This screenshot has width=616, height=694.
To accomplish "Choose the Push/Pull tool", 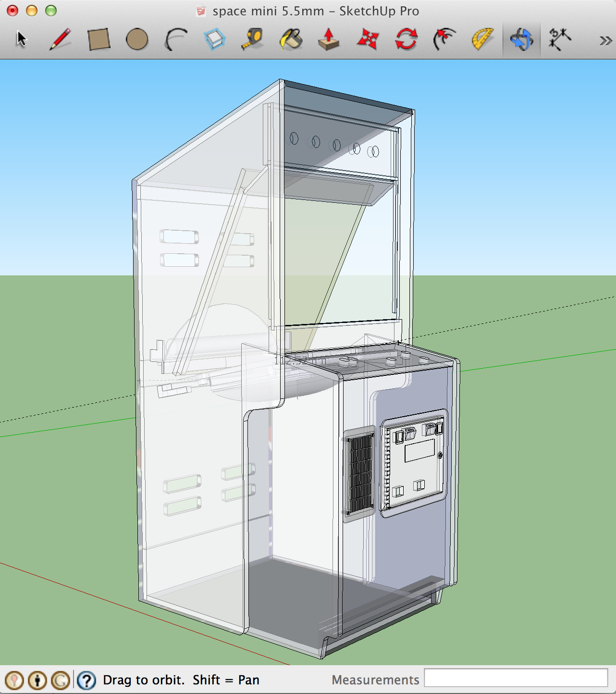I will coord(329,39).
